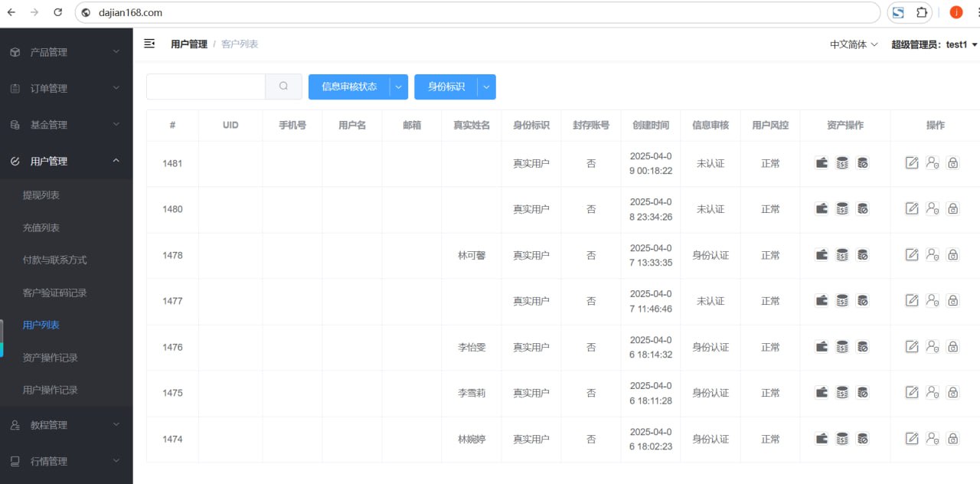Click the user shield icon for row 1480
Screen dimensions: 980x484
pyautogui.click(x=932, y=208)
